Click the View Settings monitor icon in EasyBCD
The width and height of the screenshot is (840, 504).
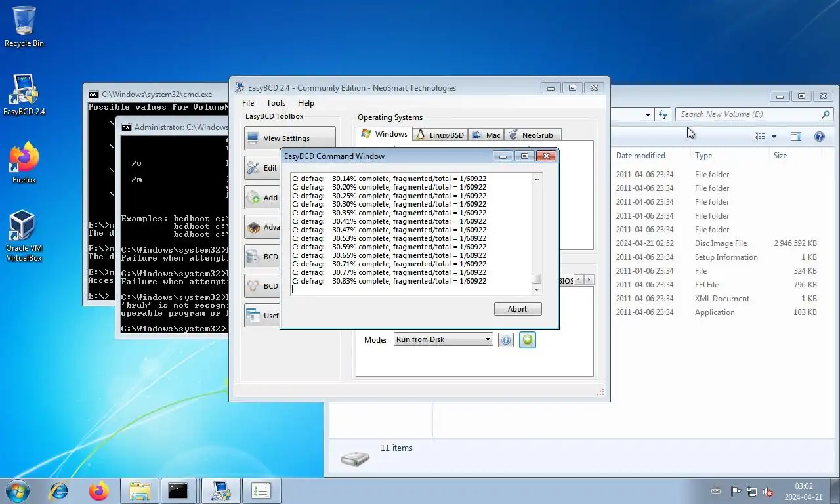click(x=253, y=138)
